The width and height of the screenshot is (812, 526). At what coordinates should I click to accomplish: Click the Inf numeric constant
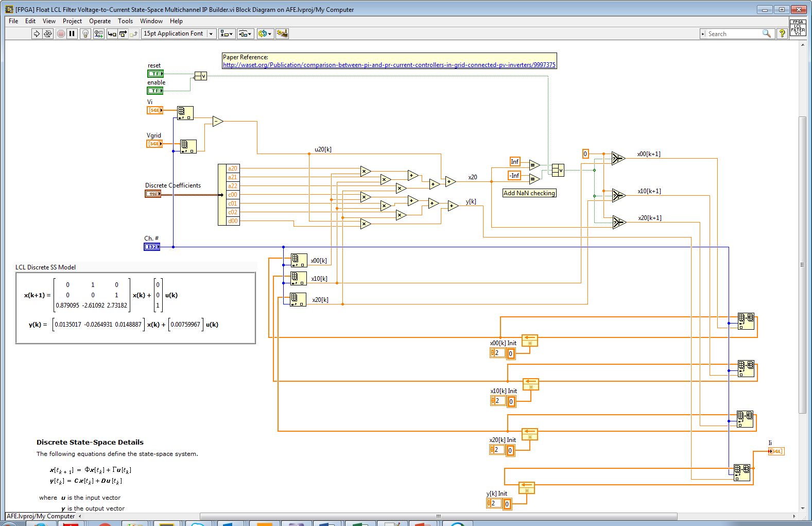[515, 162]
